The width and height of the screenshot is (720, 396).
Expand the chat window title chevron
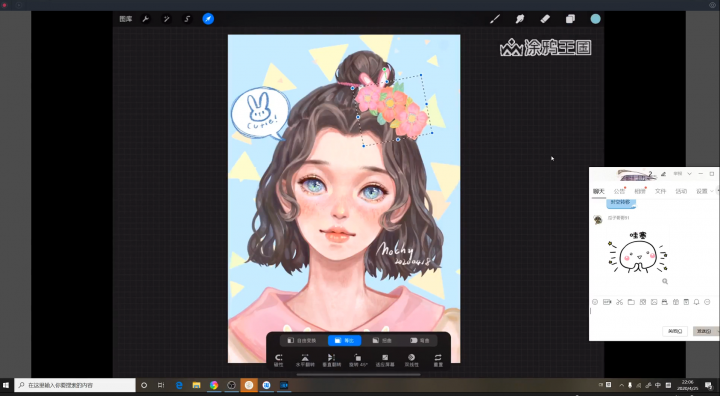pyautogui.click(x=689, y=174)
